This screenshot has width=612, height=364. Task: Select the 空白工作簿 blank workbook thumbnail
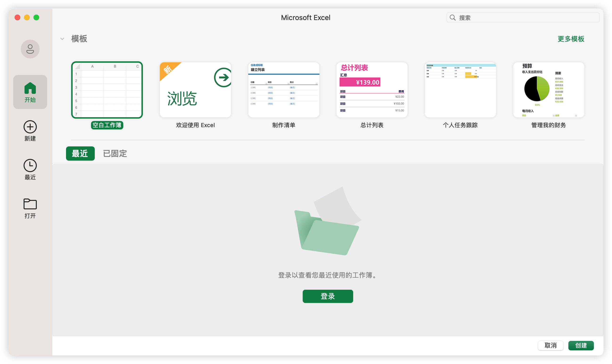click(107, 90)
